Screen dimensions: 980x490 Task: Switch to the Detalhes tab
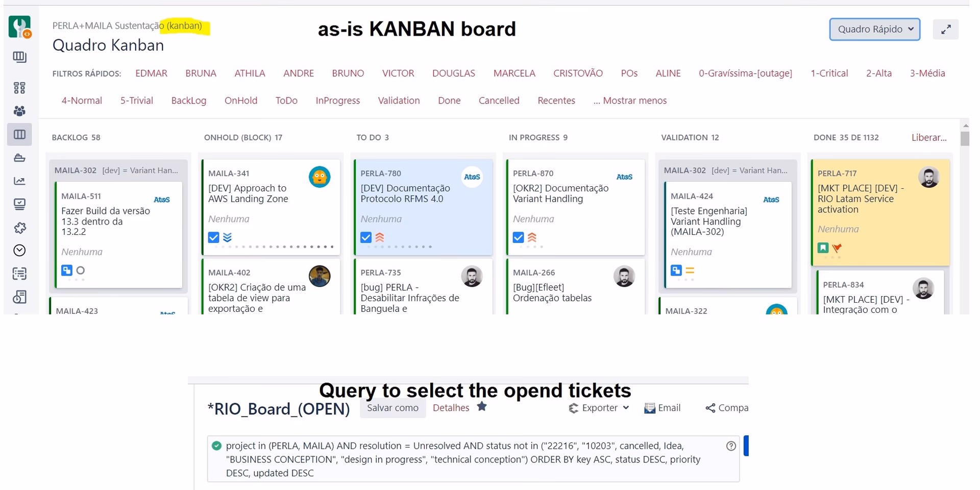tap(451, 407)
